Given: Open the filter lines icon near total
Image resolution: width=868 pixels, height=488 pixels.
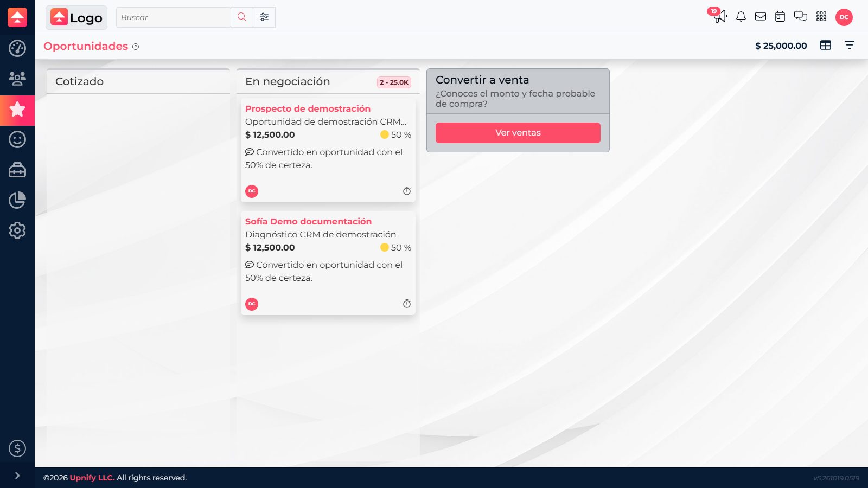Looking at the screenshot, I should pos(850,46).
